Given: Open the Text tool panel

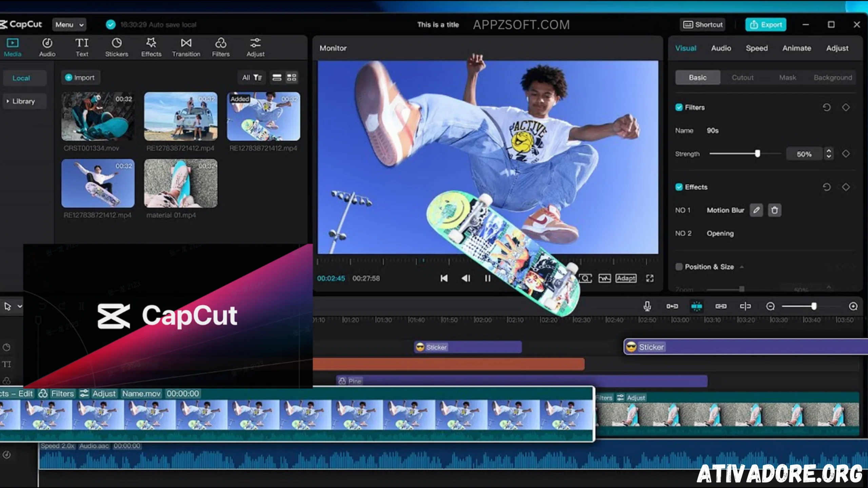Looking at the screenshot, I should (82, 47).
